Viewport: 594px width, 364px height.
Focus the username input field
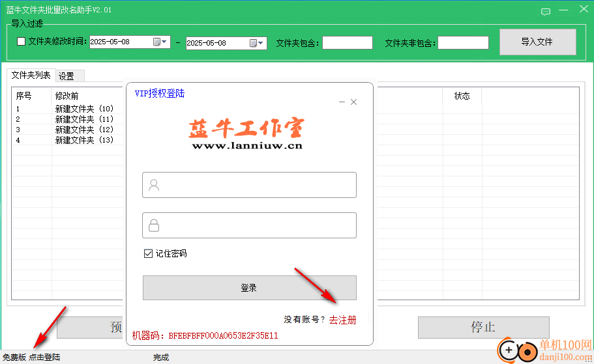(x=249, y=185)
